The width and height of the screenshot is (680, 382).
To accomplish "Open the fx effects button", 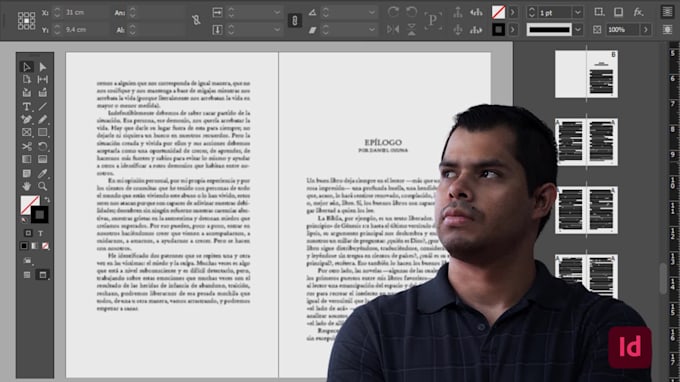I will coord(638,12).
